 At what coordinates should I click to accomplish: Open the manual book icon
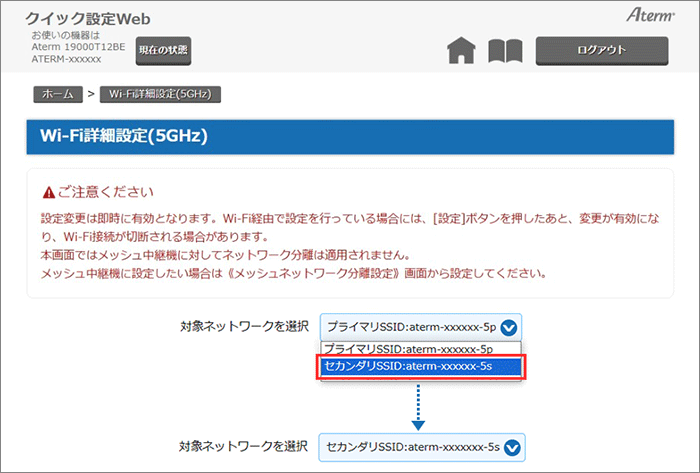click(505, 51)
